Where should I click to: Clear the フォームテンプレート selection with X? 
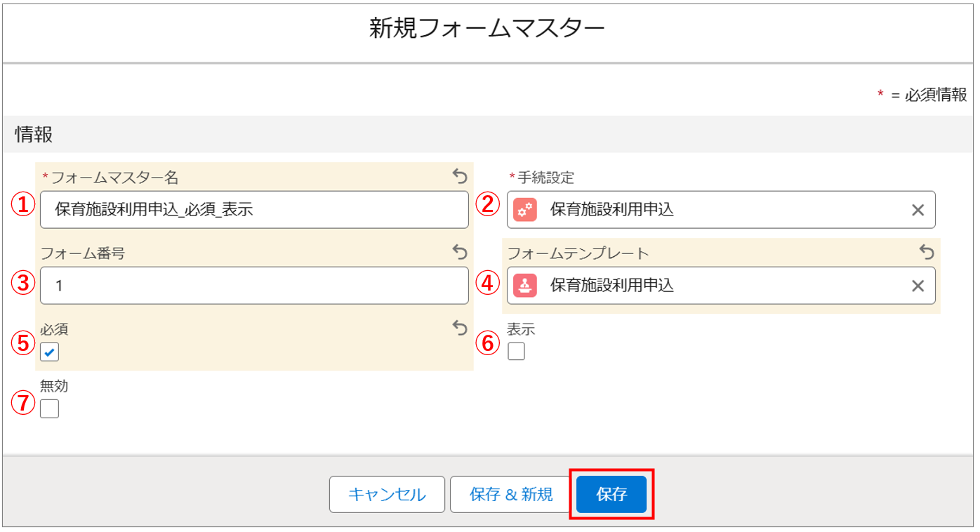(x=918, y=286)
